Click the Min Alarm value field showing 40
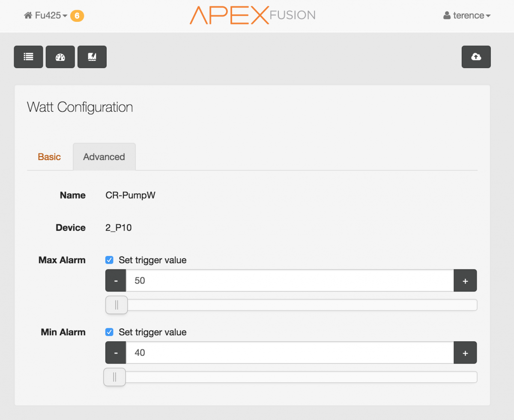The width and height of the screenshot is (514, 420). [290, 353]
